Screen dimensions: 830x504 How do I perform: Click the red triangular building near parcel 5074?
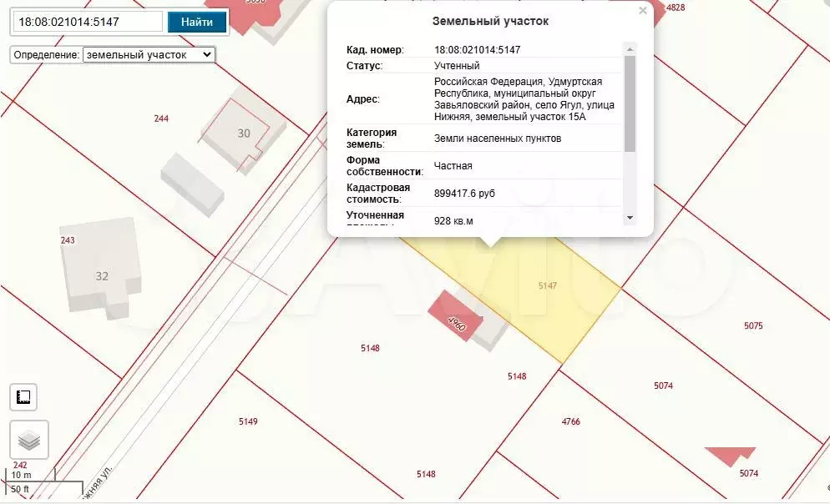pos(732,456)
